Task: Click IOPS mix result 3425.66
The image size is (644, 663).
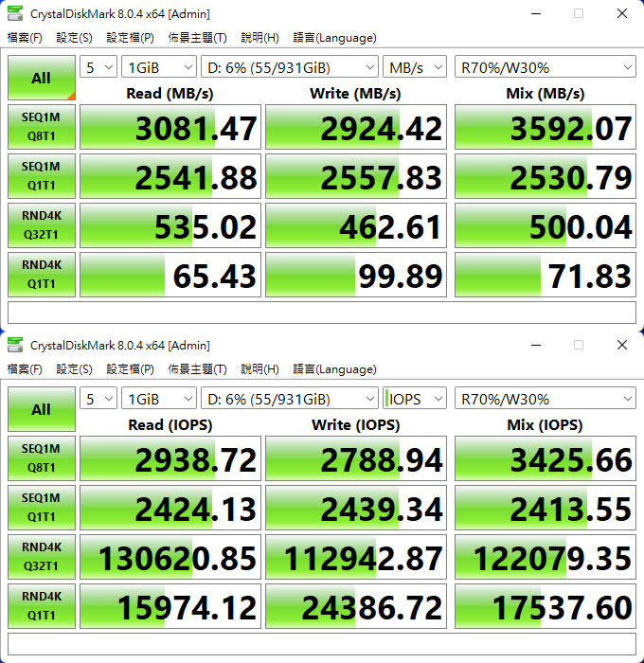Action: [x=546, y=458]
